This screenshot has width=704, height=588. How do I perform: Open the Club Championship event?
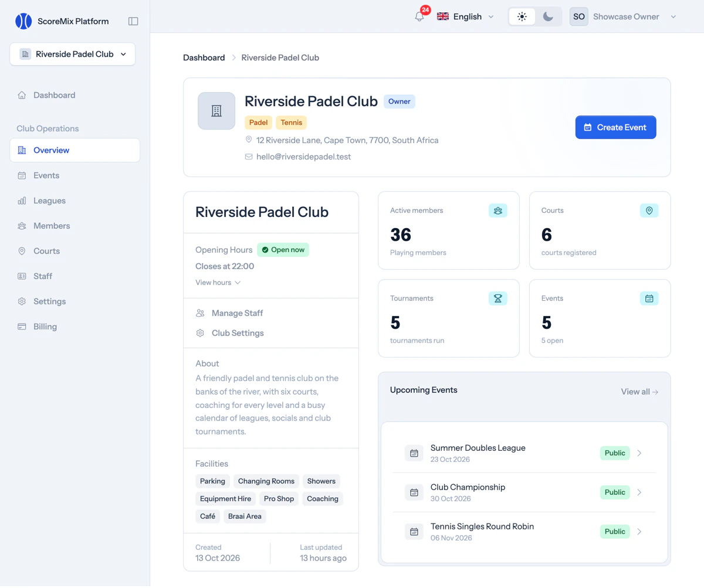tap(524, 492)
